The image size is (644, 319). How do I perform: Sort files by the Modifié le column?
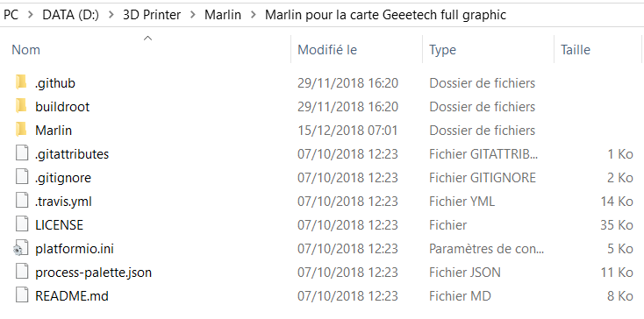tap(327, 50)
